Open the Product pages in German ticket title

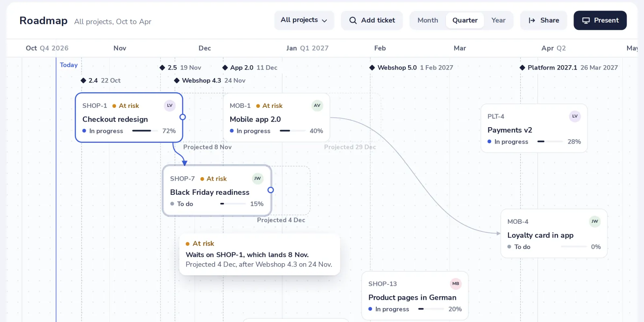(412, 297)
